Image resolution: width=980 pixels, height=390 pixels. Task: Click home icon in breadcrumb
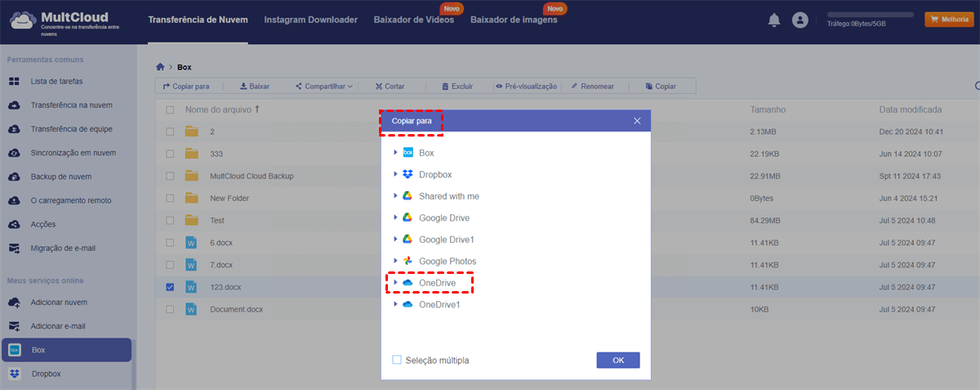point(160,67)
